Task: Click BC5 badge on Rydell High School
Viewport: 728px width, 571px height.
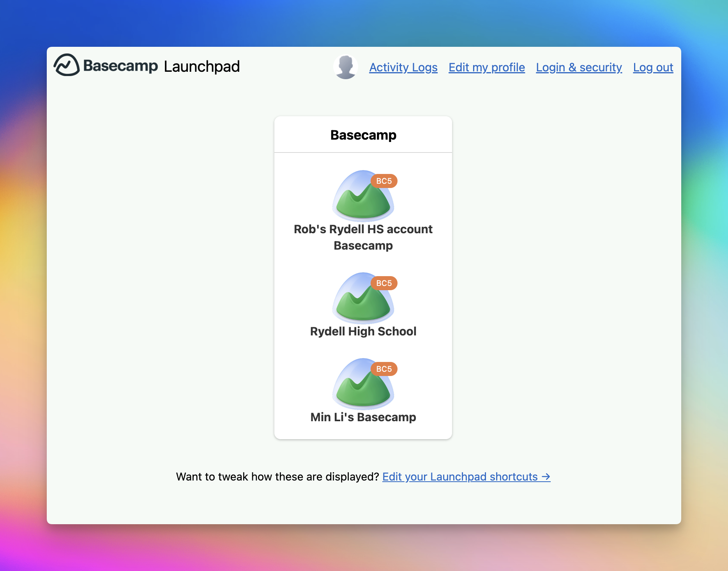Action: pos(384,283)
